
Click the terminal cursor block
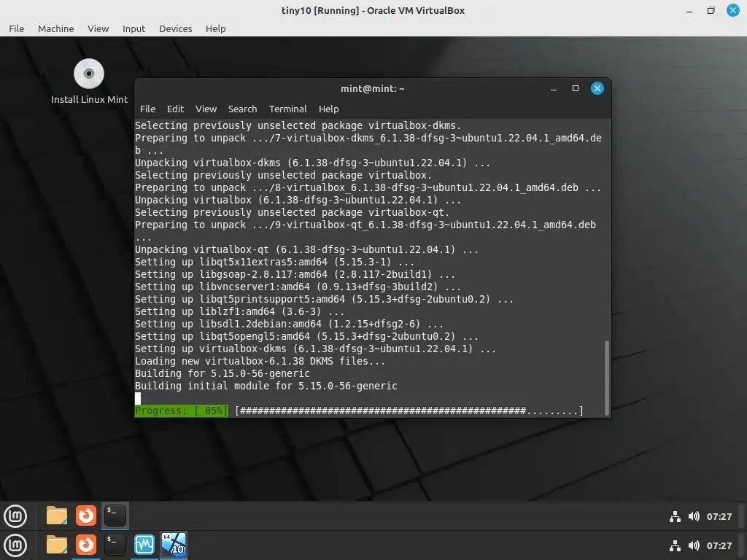[138, 399]
